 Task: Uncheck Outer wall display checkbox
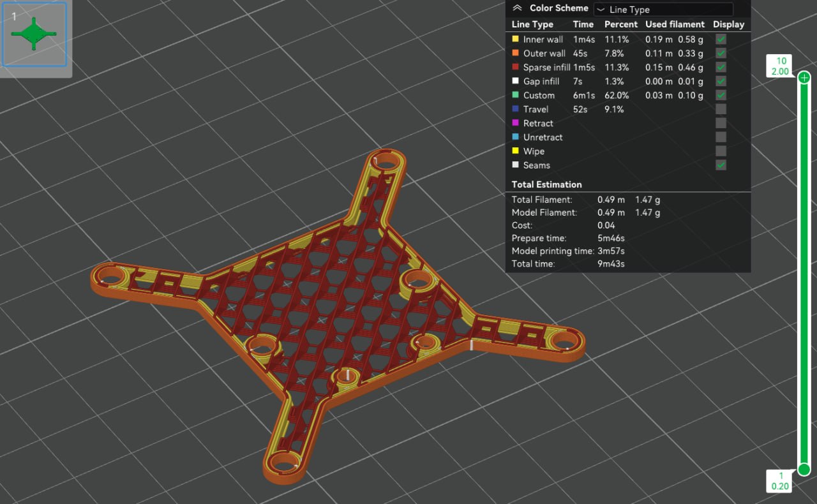point(721,53)
